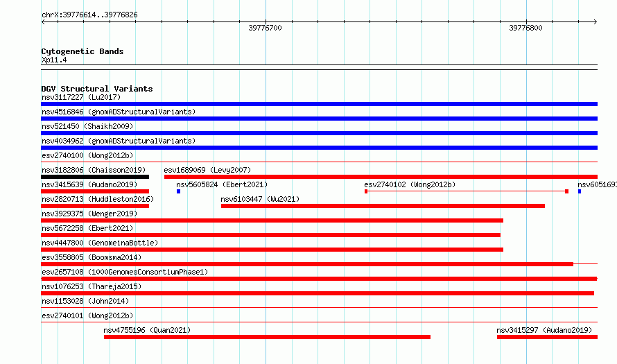Screen dimensions: 617x364
Task: Click ruler position 39776800
Action: click(x=525, y=28)
